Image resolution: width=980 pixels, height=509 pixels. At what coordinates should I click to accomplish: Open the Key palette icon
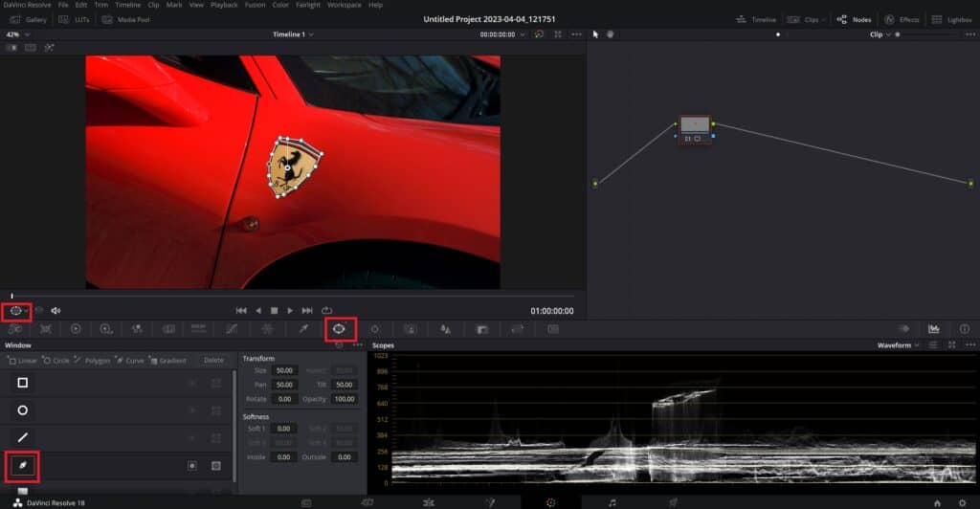[x=482, y=329]
